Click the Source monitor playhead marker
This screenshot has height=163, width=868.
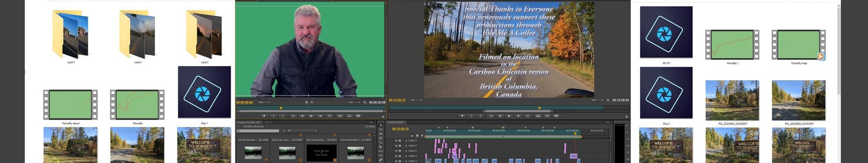tap(281, 108)
